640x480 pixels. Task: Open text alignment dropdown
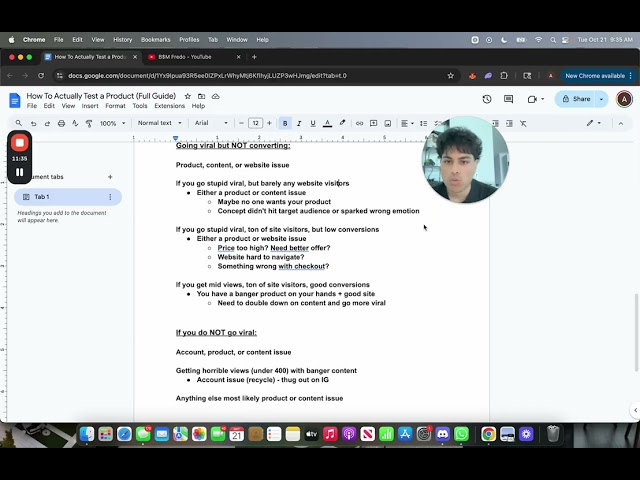click(407, 123)
